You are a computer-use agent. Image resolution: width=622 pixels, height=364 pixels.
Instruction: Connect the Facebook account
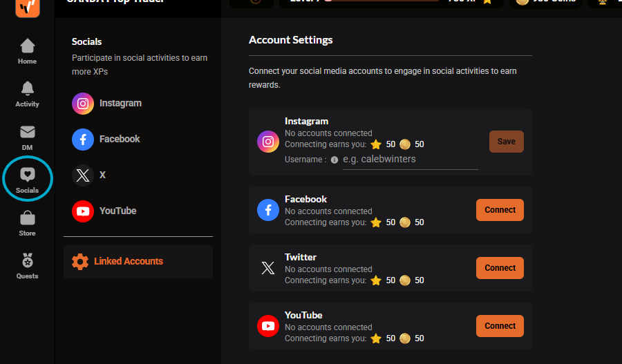click(x=500, y=210)
